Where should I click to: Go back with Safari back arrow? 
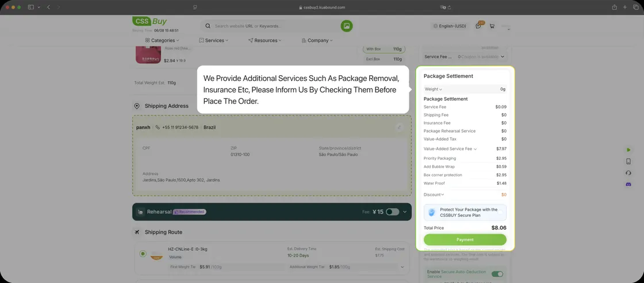[48, 7]
